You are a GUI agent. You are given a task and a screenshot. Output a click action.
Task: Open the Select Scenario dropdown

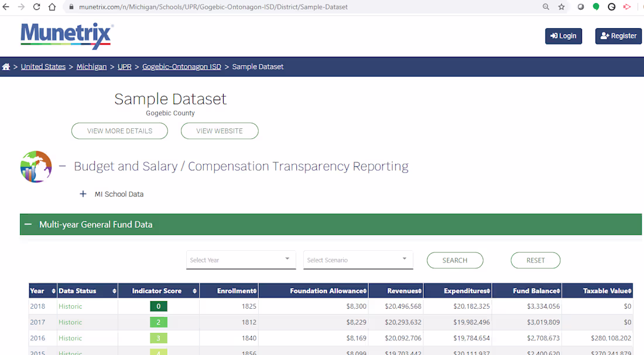[358, 260]
